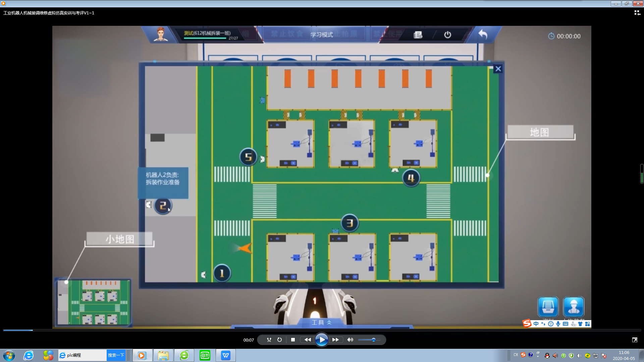Switch to Now Playing library view
The width and height of the screenshot is (644, 362).
[x=637, y=13]
